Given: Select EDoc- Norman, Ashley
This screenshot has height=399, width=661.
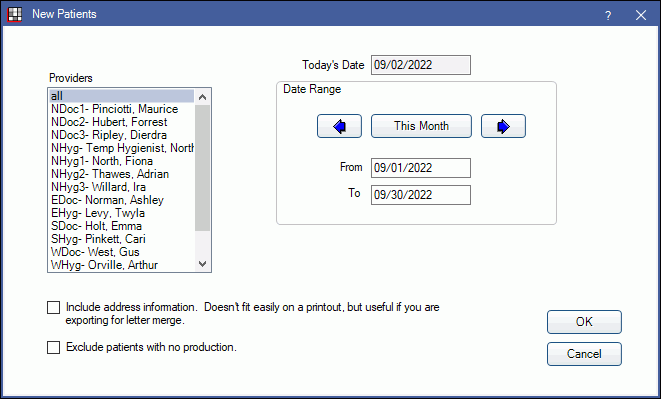Looking at the screenshot, I should tap(121, 200).
